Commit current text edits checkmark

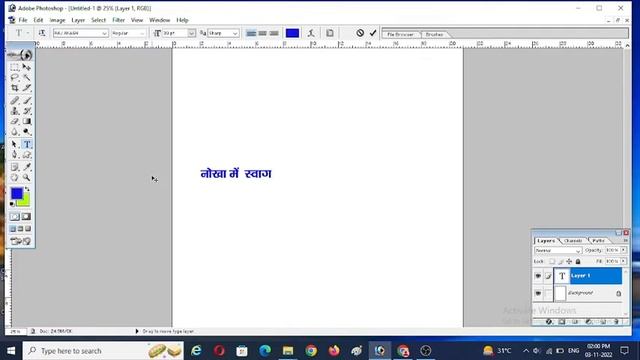pos(373,33)
